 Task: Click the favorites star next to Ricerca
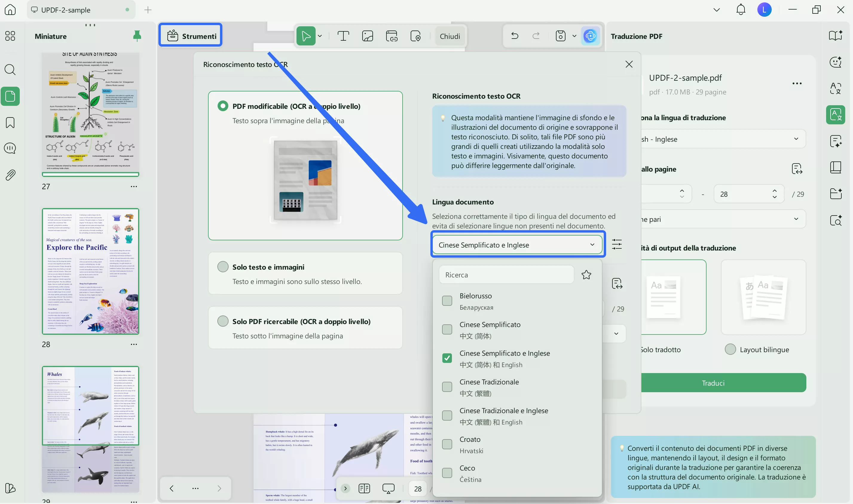pos(586,275)
